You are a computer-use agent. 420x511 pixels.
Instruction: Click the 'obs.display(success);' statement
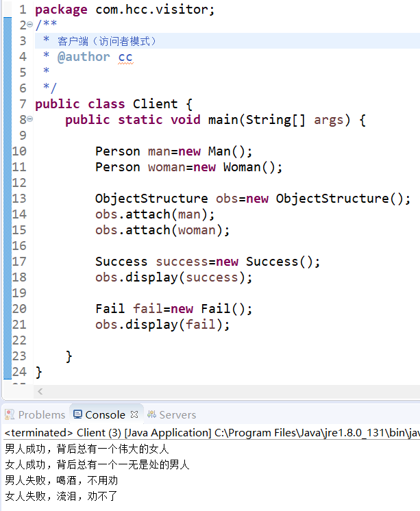174,277
